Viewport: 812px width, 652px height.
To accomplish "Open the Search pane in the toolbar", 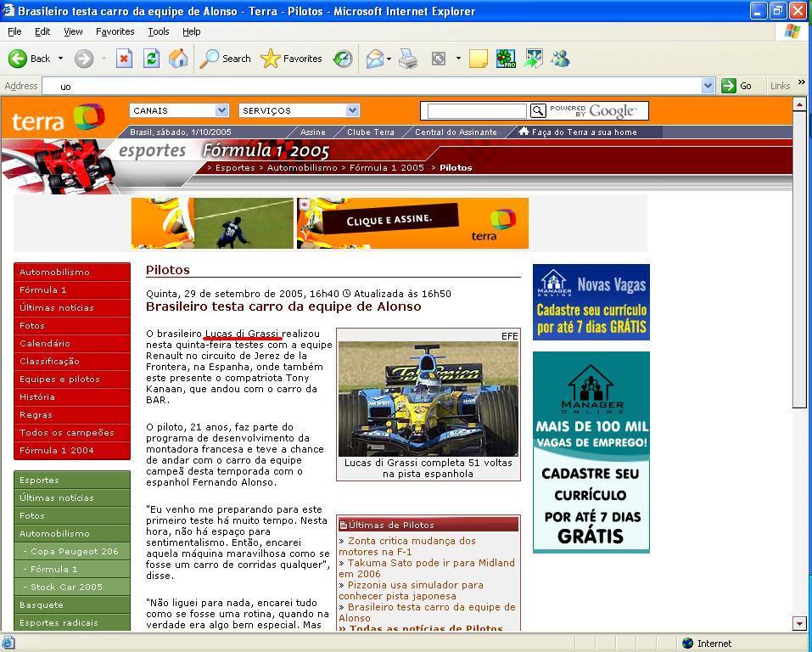I will [x=225, y=59].
